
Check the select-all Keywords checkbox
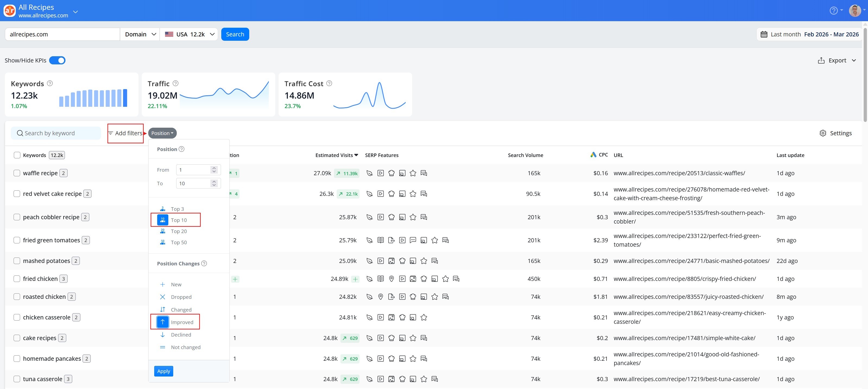17,155
